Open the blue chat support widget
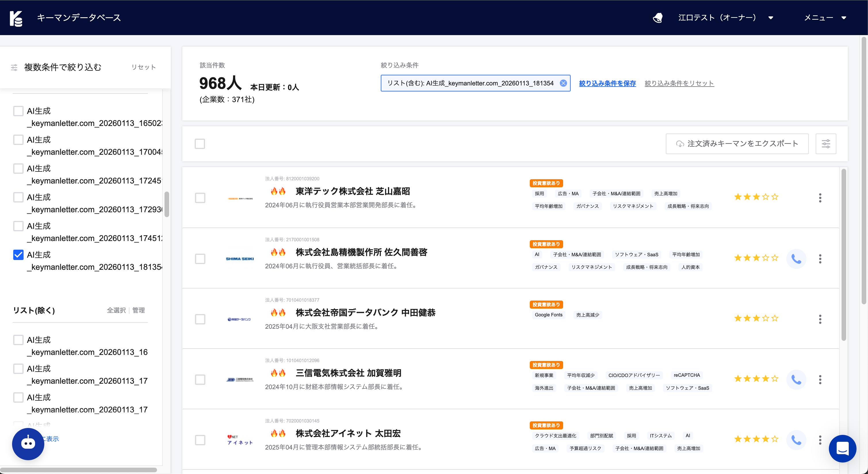The image size is (868, 474). 842,448
